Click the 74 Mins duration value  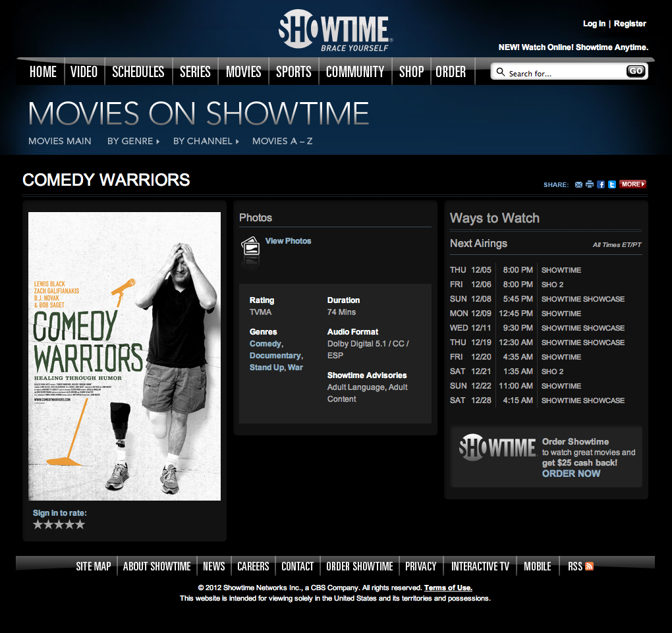tap(341, 312)
